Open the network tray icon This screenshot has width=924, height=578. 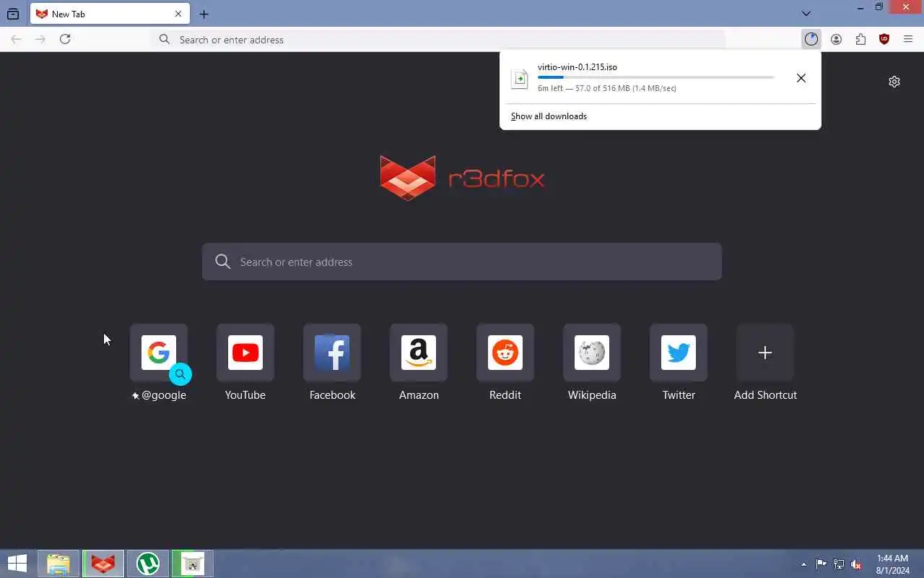point(839,564)
